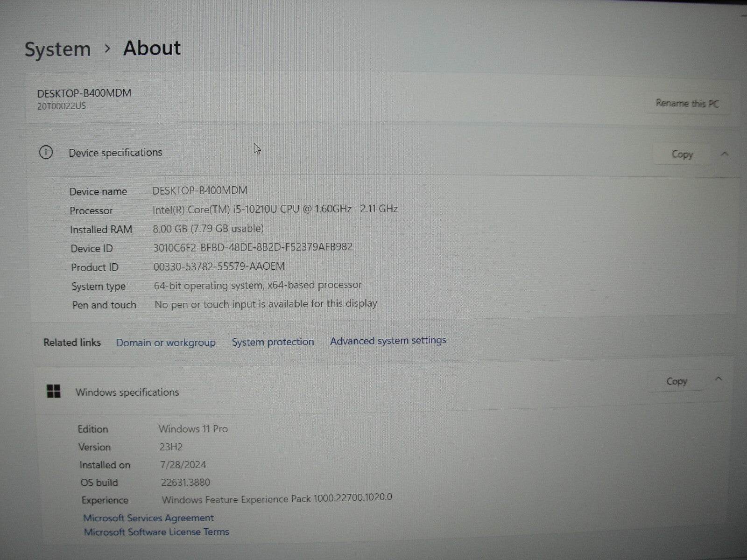747x560 pixels.
Task: View the Microsoft Services Agreement
Action: point(148,518)
